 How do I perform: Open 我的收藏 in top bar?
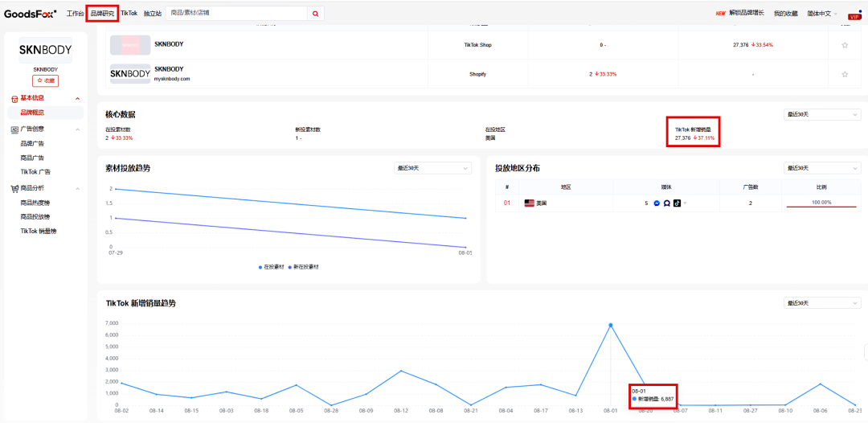[785, 14]
